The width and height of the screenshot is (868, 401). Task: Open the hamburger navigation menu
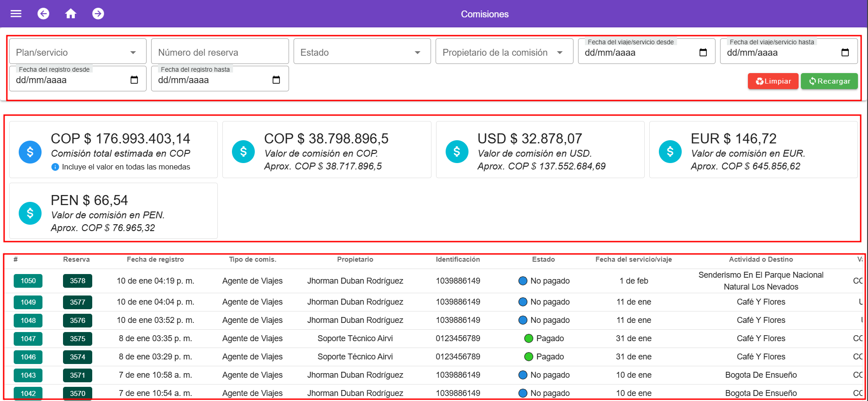[16, 14]
